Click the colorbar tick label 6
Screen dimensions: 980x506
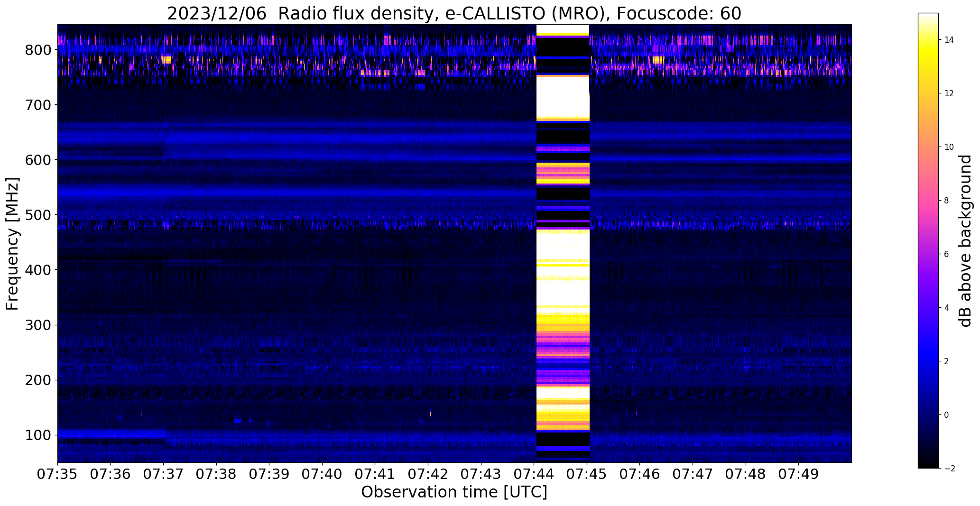(x=947, y=254)
